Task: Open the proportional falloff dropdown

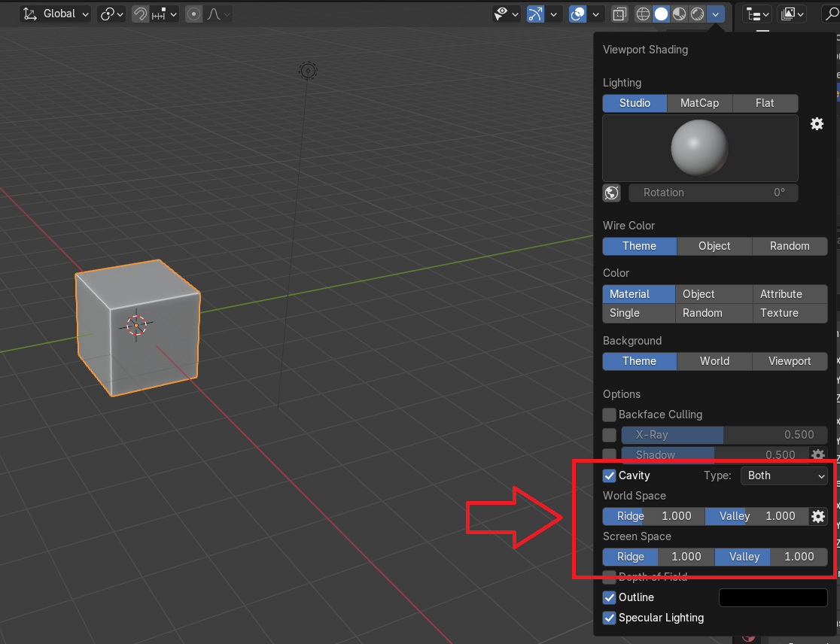Action: click(x=218, y=14)
